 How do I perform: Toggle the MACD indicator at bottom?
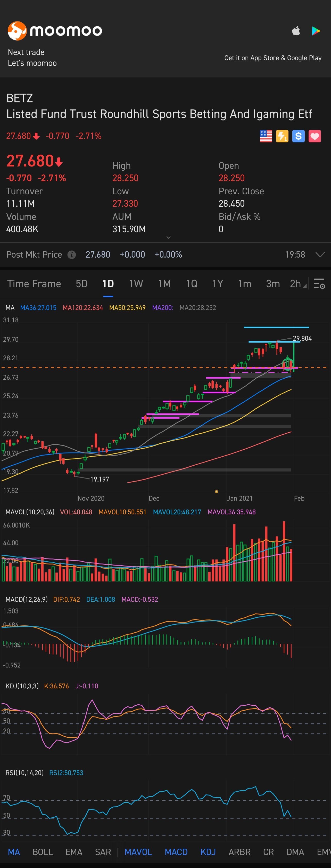tap(176, 852)
